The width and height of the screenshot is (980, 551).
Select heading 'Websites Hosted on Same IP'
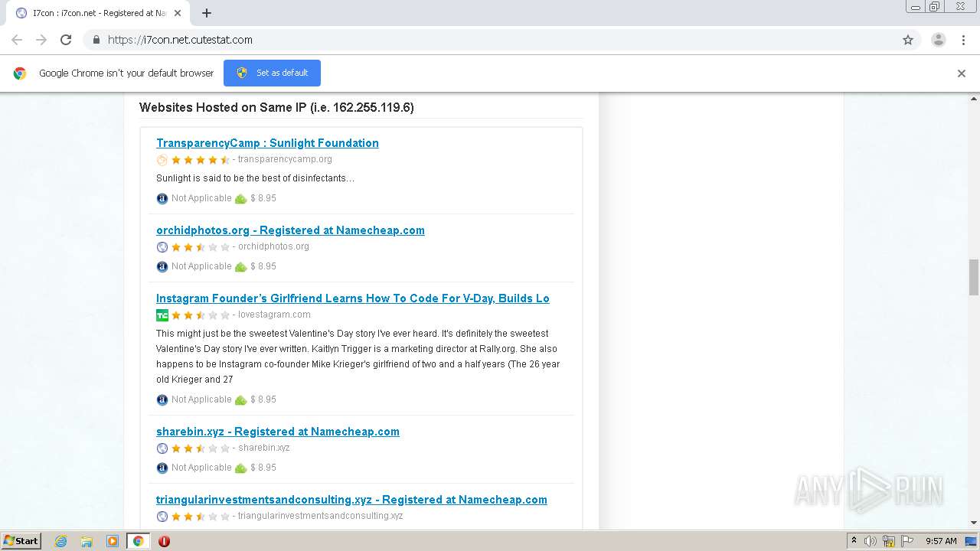tap(276, 108)
